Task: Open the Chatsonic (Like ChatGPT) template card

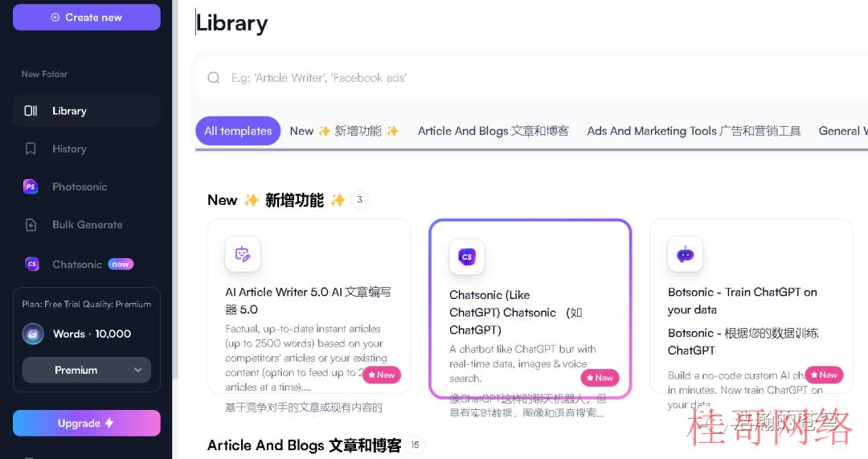Action: [530, 309]
